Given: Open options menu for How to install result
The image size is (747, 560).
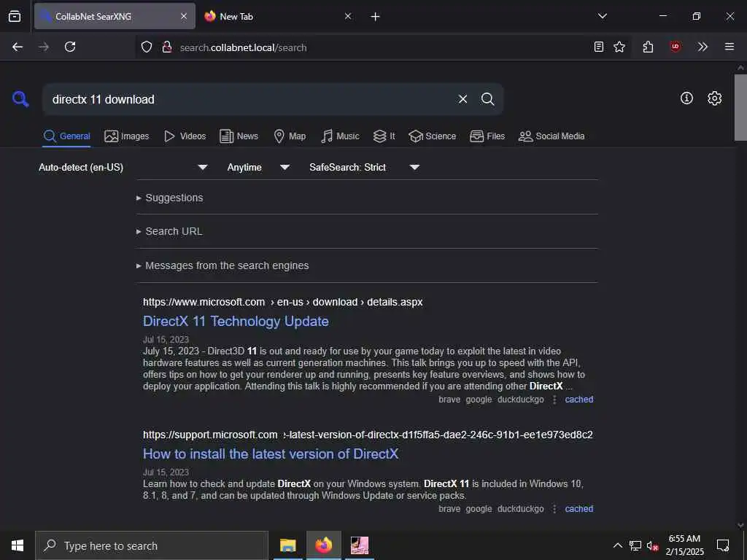Looking at the screenshot, I should 554,509.
